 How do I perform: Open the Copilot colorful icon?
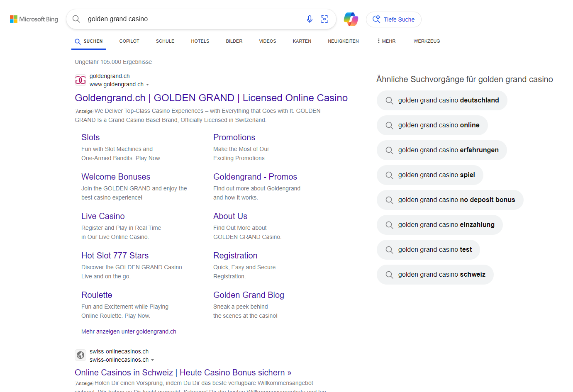tap(351, 19)
